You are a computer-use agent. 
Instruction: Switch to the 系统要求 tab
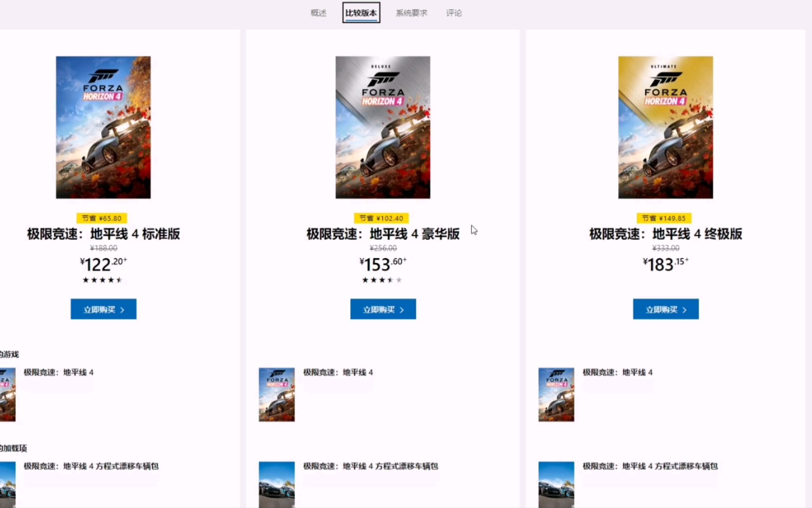point(412,13)
